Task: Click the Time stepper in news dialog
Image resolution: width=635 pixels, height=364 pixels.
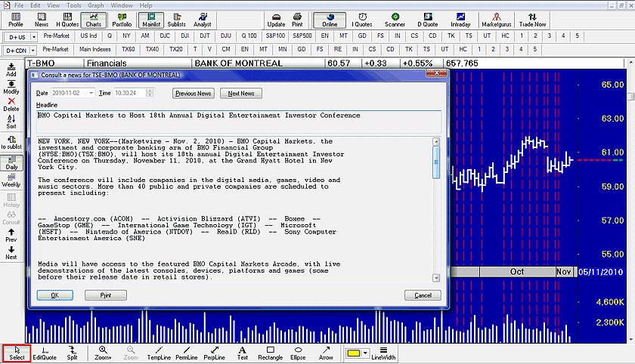Action: pyautogui.click(x=150, y=93)
